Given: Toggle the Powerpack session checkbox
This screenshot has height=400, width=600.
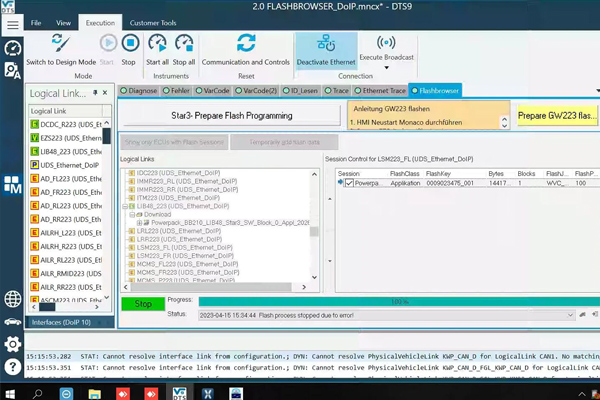Looking at the screenshot, I should 349,183.
